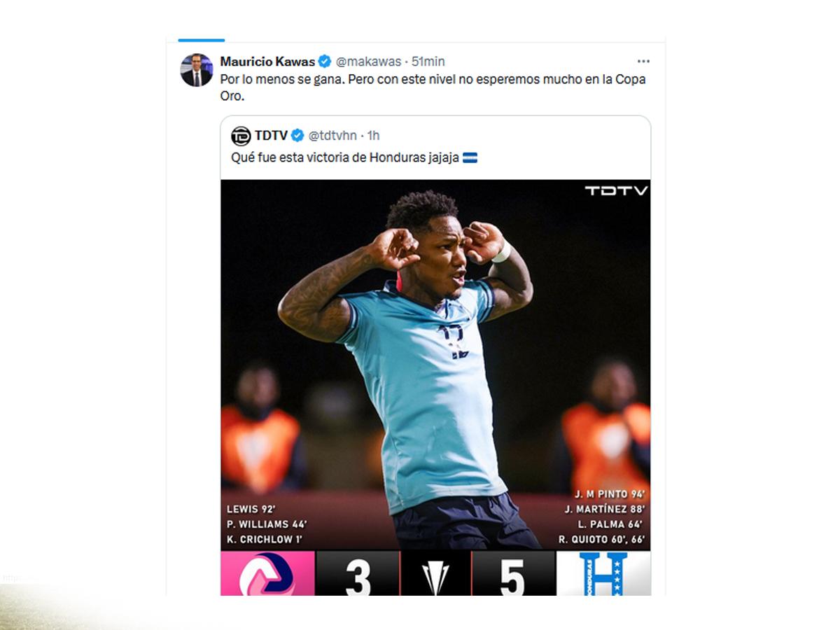The image size is (840, 630).
Task: Select the active blue-underlined tab at top
Action: (202, 40)
